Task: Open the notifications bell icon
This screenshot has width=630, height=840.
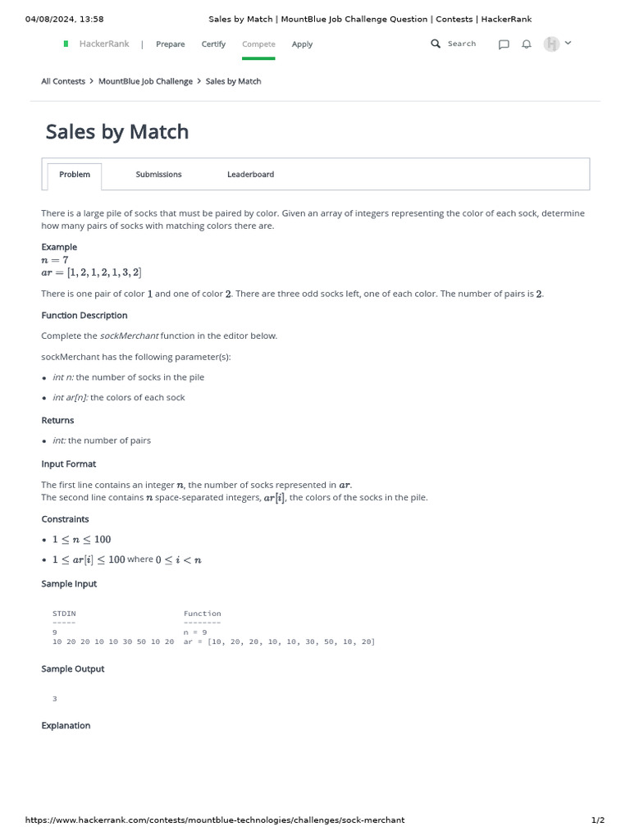Action: pos(527,44)
